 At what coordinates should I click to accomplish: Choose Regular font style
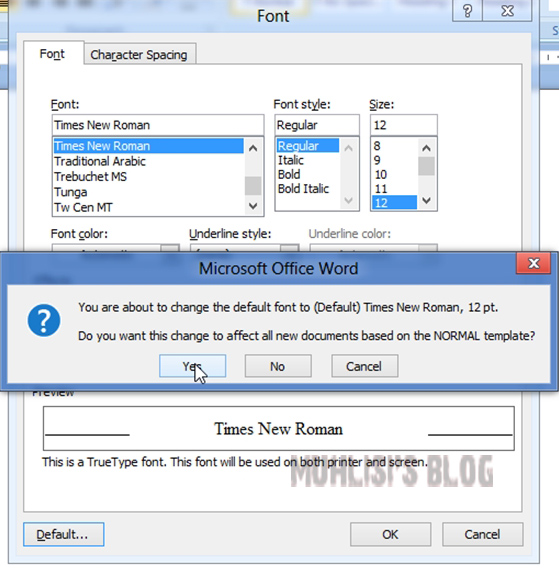(x=308, y=146)
